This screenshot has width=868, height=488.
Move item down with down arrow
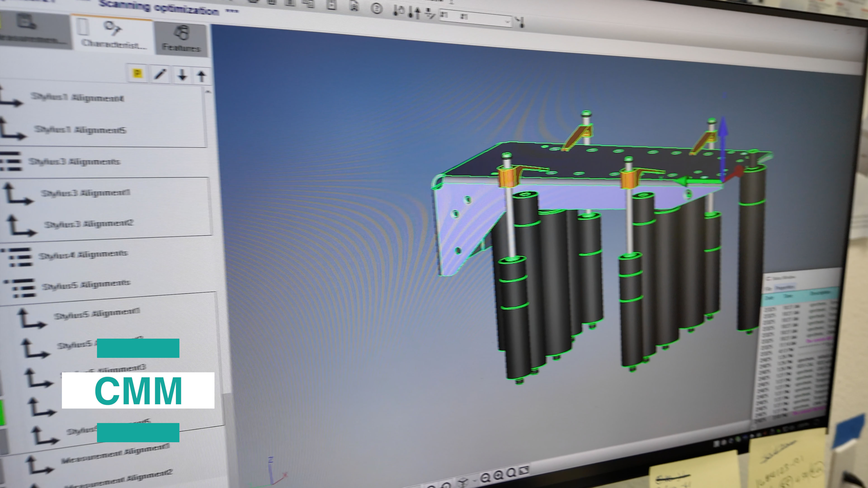tap(182, 75)
